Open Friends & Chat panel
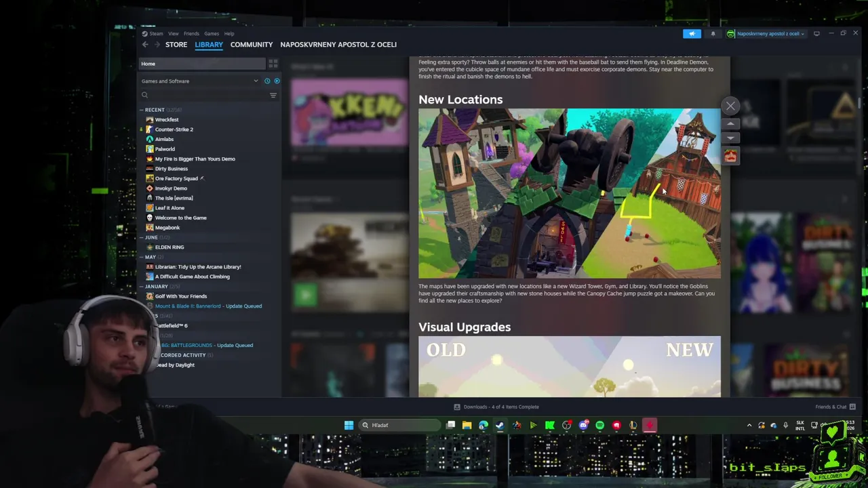Image resolution: width=868 pixels, height=488 pixels. [835, 407]
